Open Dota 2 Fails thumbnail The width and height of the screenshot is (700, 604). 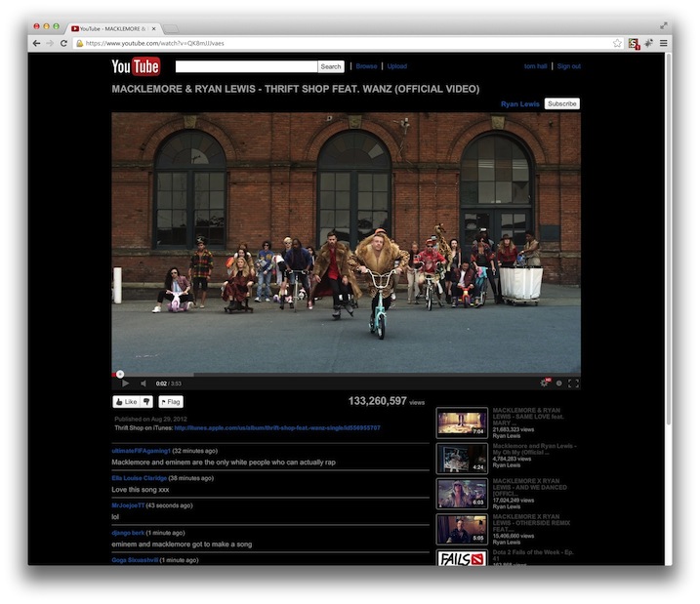pos(462,557)
